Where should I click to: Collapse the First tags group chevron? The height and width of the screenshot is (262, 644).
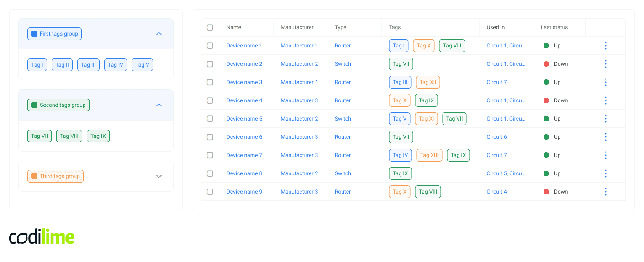[159, 34]
